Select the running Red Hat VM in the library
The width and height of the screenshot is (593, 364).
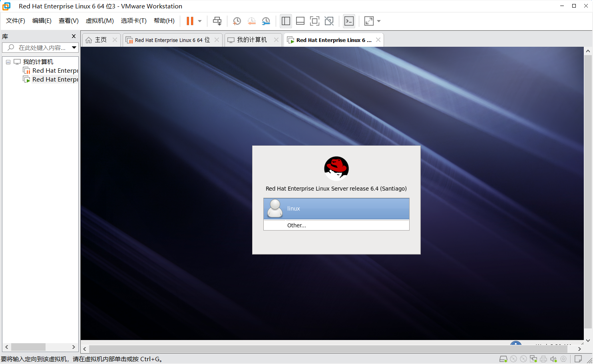coord(51,80)
